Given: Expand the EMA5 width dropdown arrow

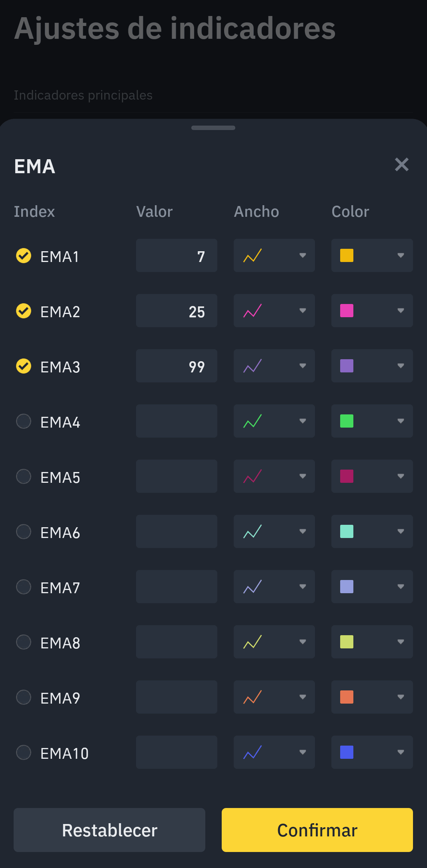Looking at the screenshot, I should tap(303, 476).
